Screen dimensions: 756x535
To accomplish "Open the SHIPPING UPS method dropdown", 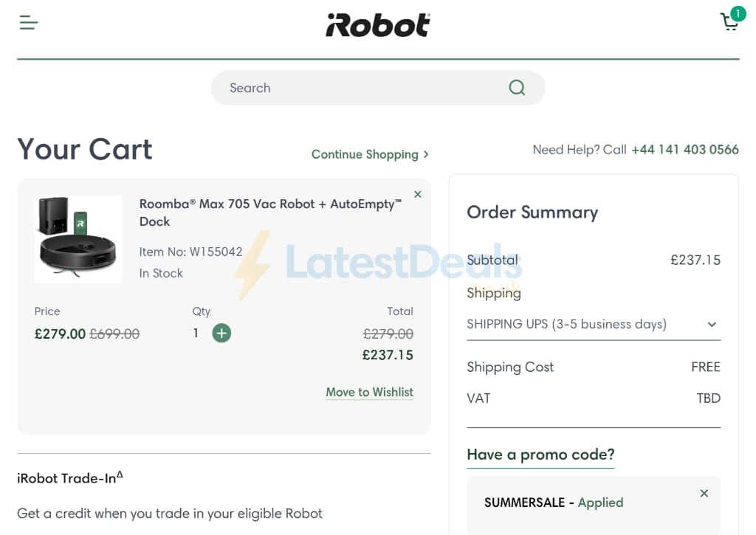I will 594,325.
